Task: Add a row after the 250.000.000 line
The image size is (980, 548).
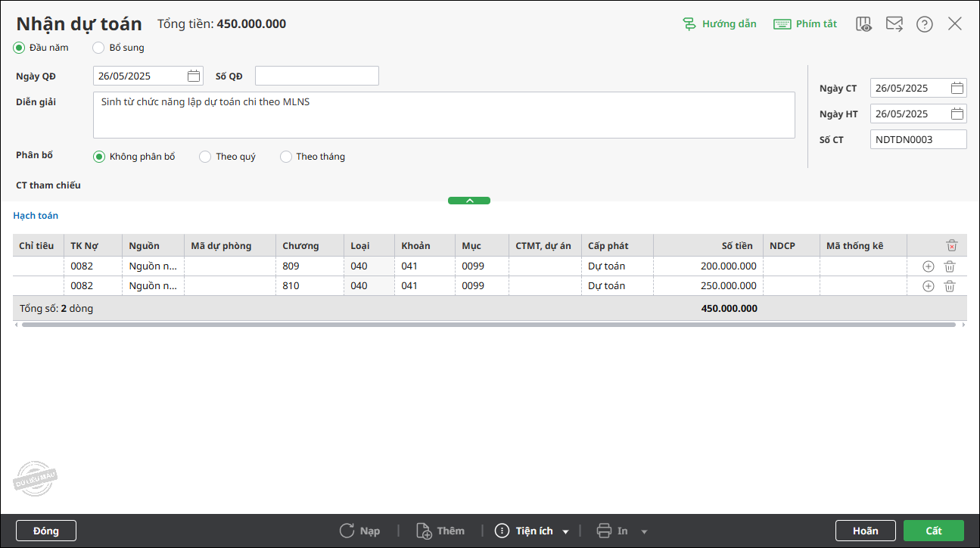Action: coord(929,286)
